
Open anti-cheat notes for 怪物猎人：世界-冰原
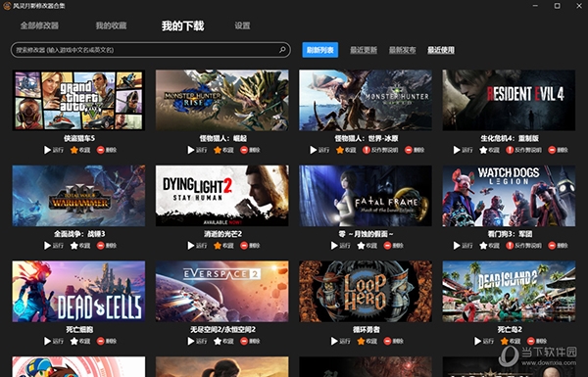click(x=380, y=150)
